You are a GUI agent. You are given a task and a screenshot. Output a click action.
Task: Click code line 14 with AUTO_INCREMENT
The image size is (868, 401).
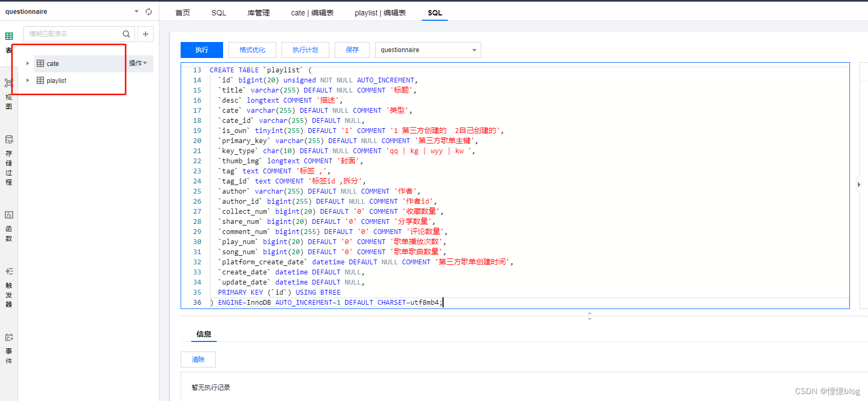pyautogui.click(x=318, y=80)
